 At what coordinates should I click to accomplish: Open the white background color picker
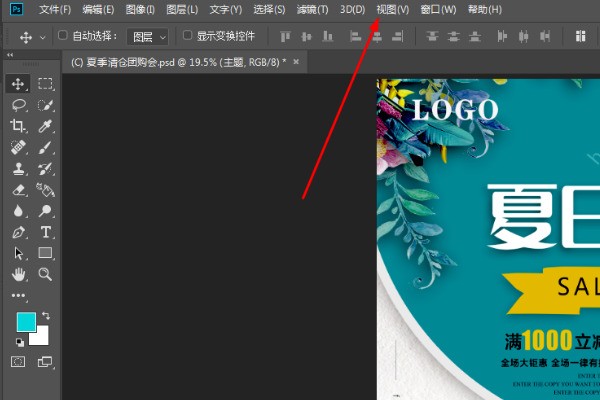[x=41, y=336]
